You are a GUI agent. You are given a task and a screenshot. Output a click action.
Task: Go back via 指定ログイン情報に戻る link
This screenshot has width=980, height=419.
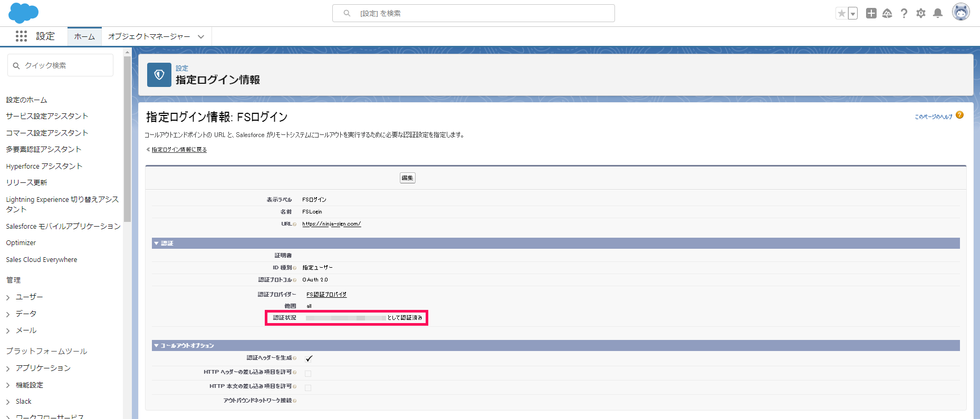pos(179,150)
